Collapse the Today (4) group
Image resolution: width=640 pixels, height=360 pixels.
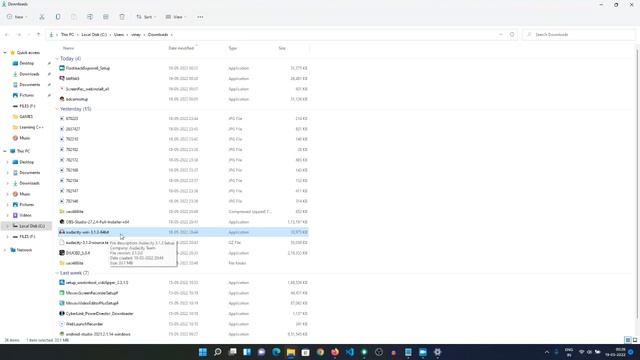pos(57,59)
